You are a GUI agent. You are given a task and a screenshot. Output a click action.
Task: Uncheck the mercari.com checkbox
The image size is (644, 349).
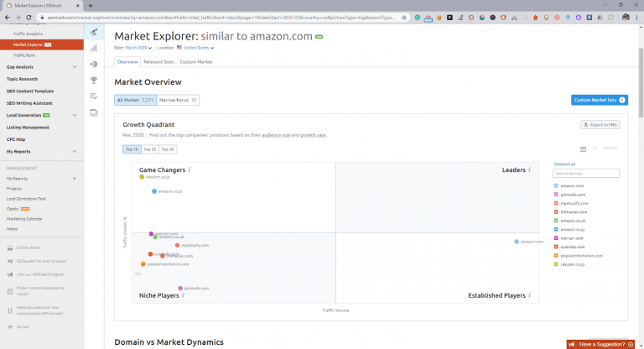coord(556,238)
